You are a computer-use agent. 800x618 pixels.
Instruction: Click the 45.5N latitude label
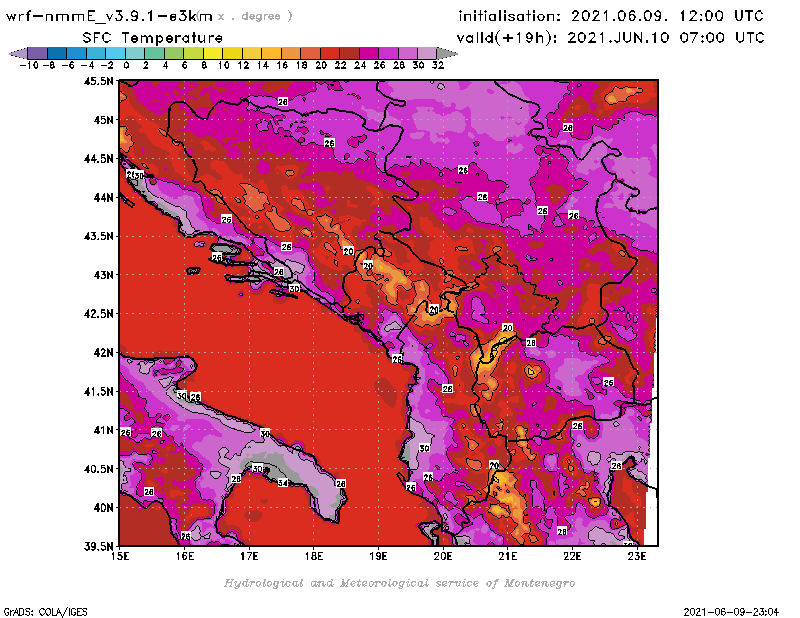98,81
